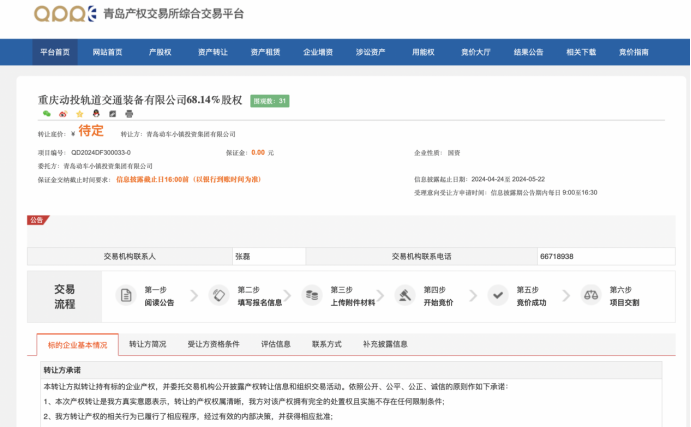Viewport: 691px width, 427px height.
Task: Open 竞价大厅 menu item
Action: click(476, 52)
